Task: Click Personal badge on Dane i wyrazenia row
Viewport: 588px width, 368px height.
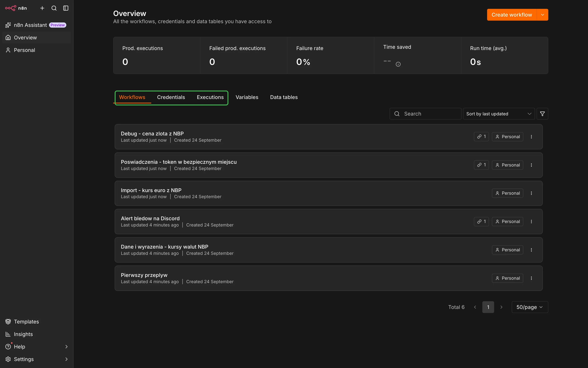Action: point(508,250)
